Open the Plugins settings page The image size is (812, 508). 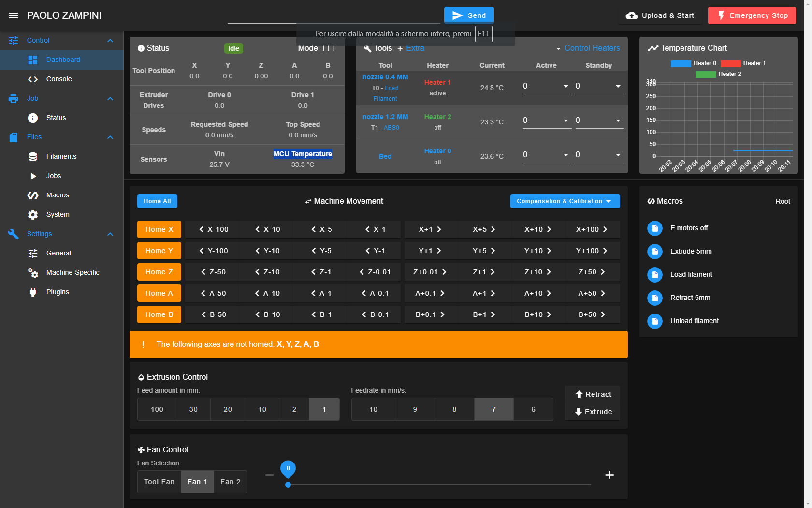[62, 292]
